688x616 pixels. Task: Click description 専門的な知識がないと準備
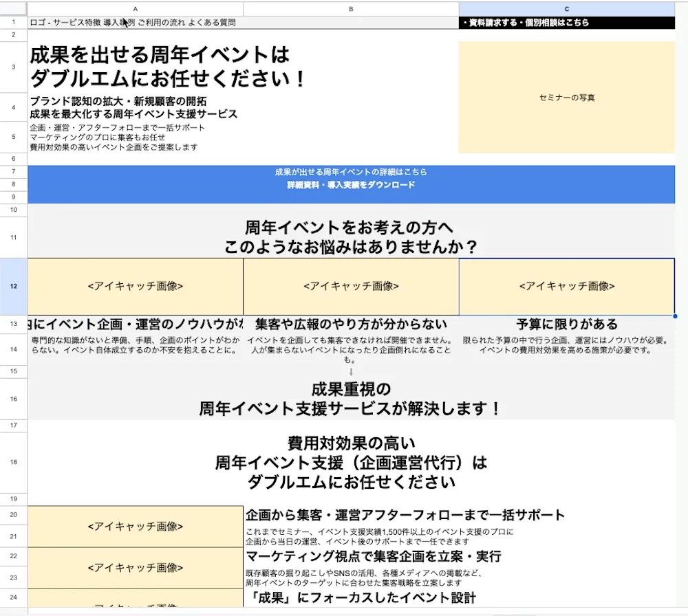[135, 345]
